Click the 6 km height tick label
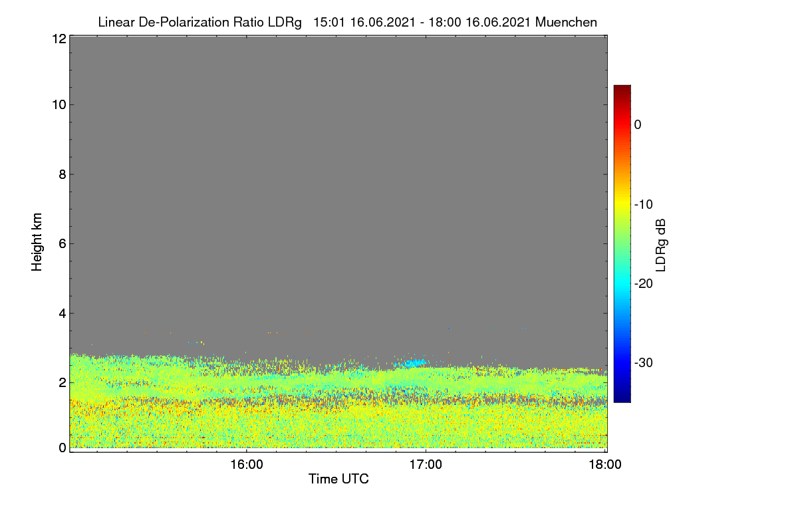798x532 pixels. coord(62,243)
